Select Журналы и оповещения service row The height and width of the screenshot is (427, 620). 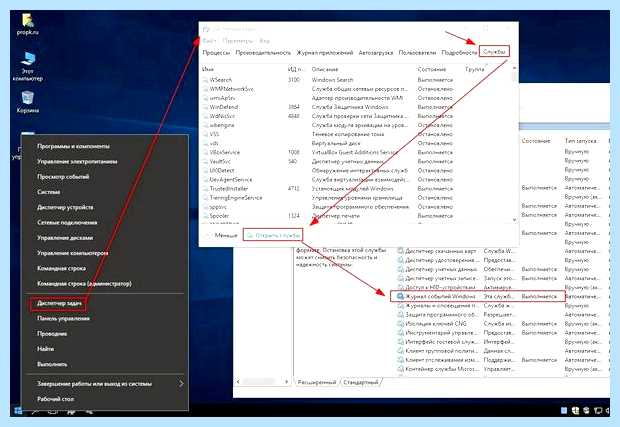500,306
